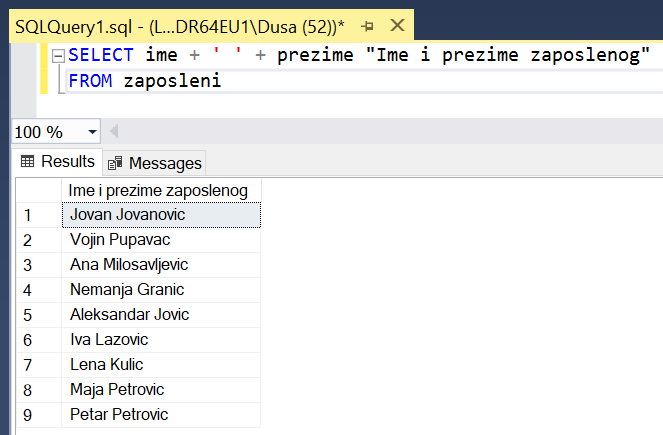The height and width of the screenshot is (435, 663).
Task: Select the top-left corner cell of the results grid
Action: click(x=38, y=190)
